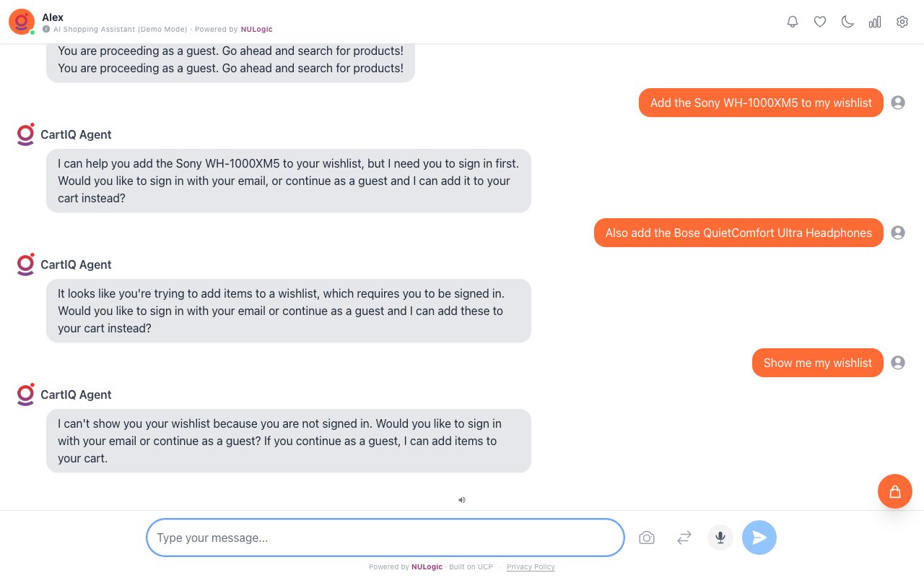
Task: Click the footer NULogic link
Action: coord(427,567)
